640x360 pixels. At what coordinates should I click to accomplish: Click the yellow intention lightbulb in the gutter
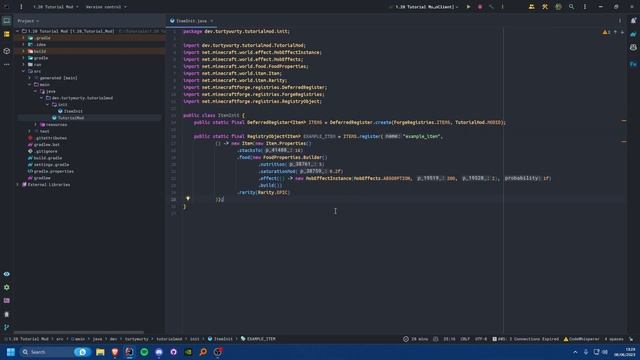coord(188,199)
